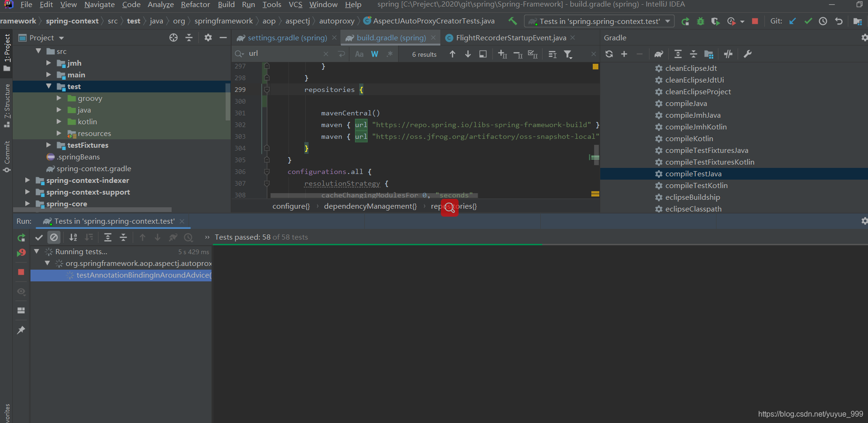The height and width of the screenshot is (423, 868).
Task: Execute Gradle task elephant icon
Action: 659,54
